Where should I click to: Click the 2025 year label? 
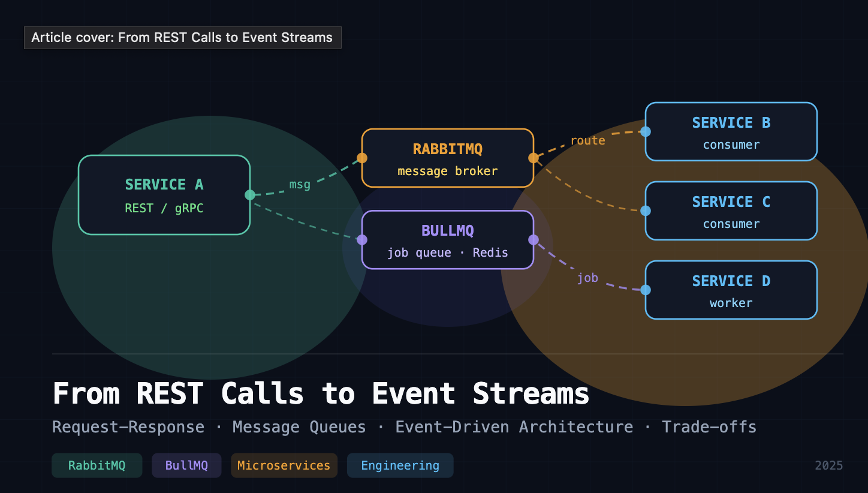click(x=829, y=465)
